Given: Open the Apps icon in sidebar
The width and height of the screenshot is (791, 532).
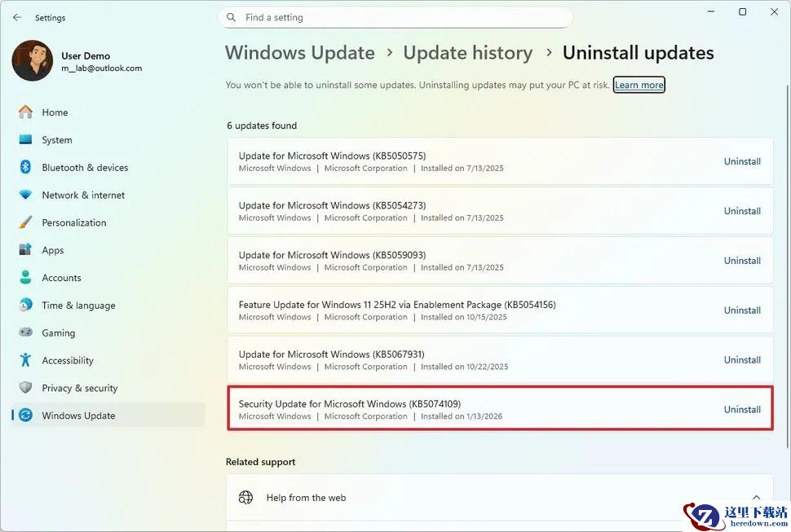Looking at the screenshot, I should pyautogui.click(x=26, y=250).
